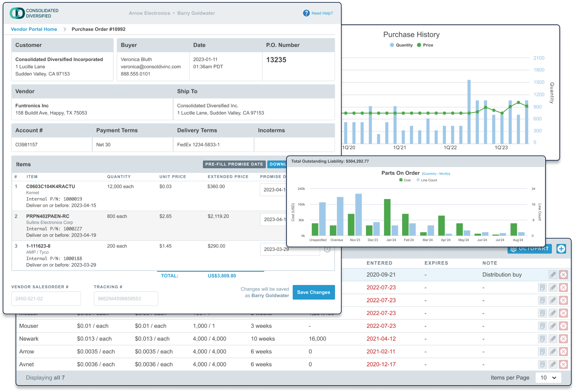The height and width of the screenshot is (392, 575).
Task: Click the pencil edit icon in the Mouser $0.01 row
Action: pos(553,326)
